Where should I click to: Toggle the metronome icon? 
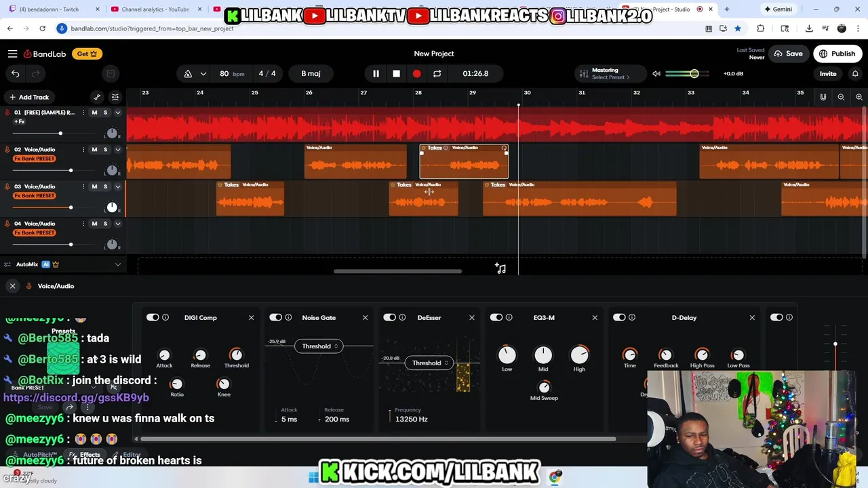[188, 73]
